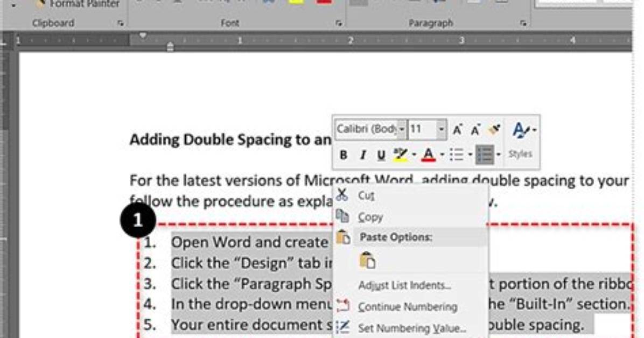Expand the Bullets dropdown arrow
The width and height of the screenshot is (644, 338).
(x=470, y=155)
